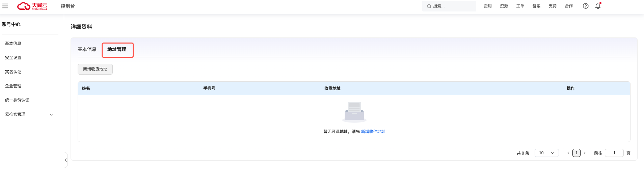The width and height of the screenshot is (644, 190).
Task: Open the 备案 menu
Action: tap(536, 6)
